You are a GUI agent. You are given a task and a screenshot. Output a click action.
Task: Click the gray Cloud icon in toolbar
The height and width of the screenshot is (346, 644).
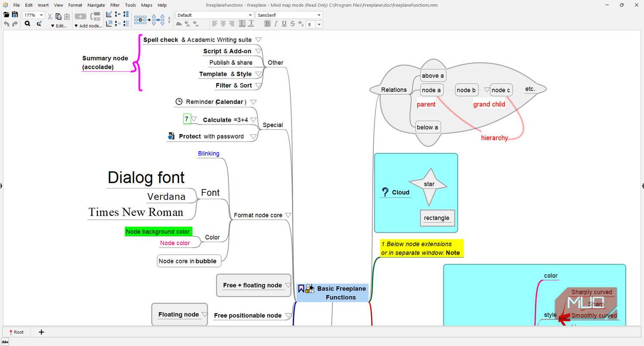[x=179, y=24]
